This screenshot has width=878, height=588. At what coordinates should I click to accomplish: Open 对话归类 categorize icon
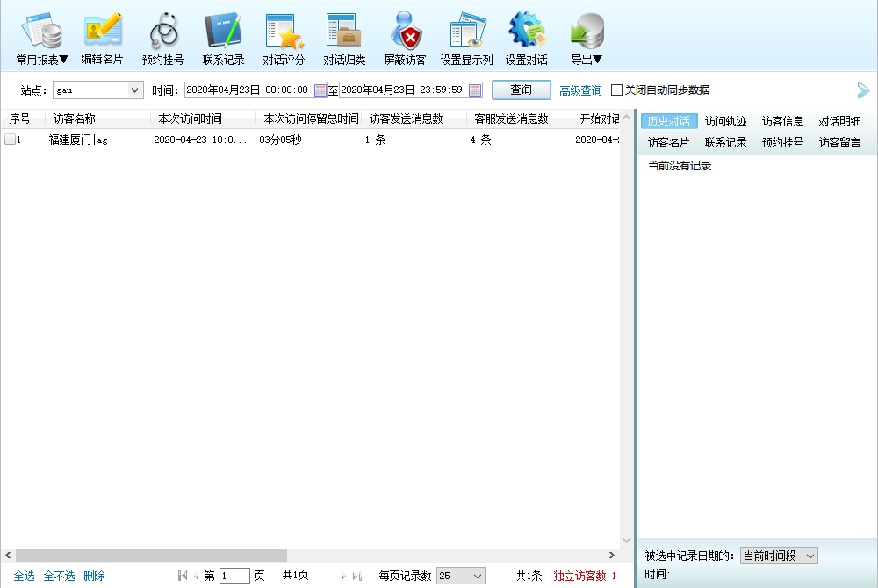tap(344, 32)
